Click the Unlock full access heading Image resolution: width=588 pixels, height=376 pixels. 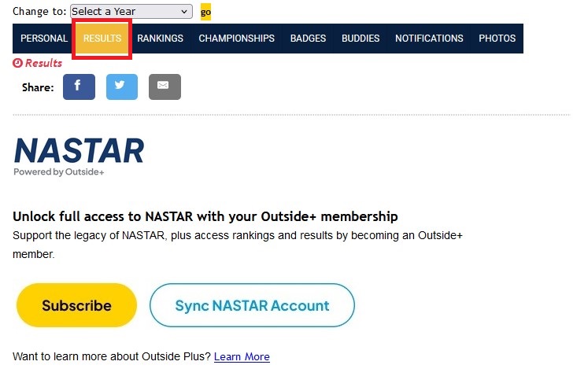205,216
